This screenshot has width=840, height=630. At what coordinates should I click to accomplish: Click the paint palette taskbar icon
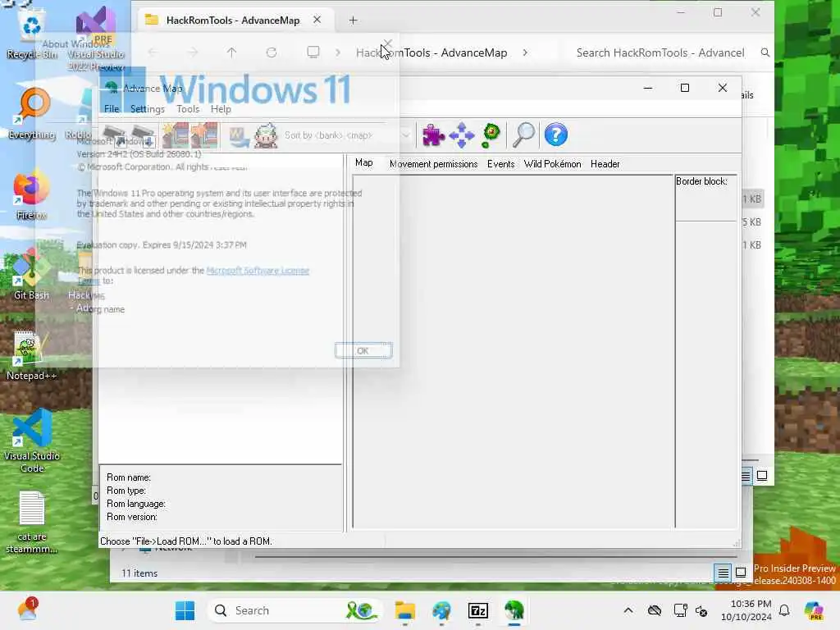[x=441, y=610]
